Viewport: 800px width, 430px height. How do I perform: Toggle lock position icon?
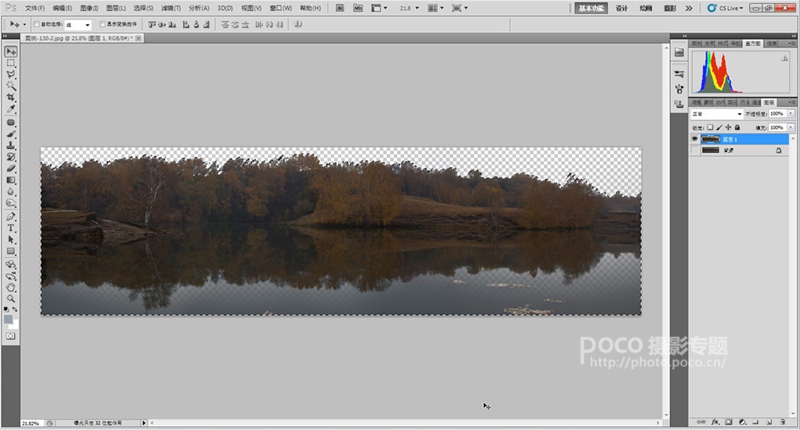[x=728, y=127]
